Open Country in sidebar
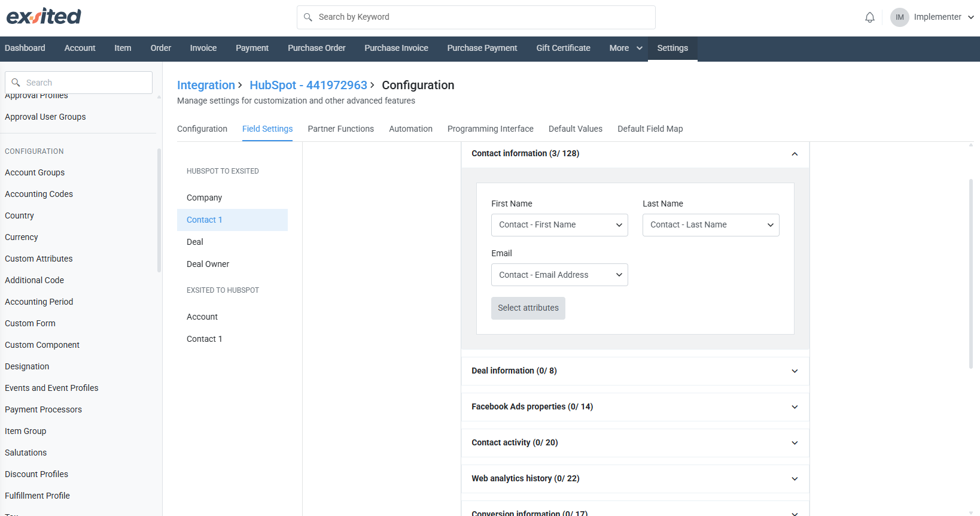 19,215
